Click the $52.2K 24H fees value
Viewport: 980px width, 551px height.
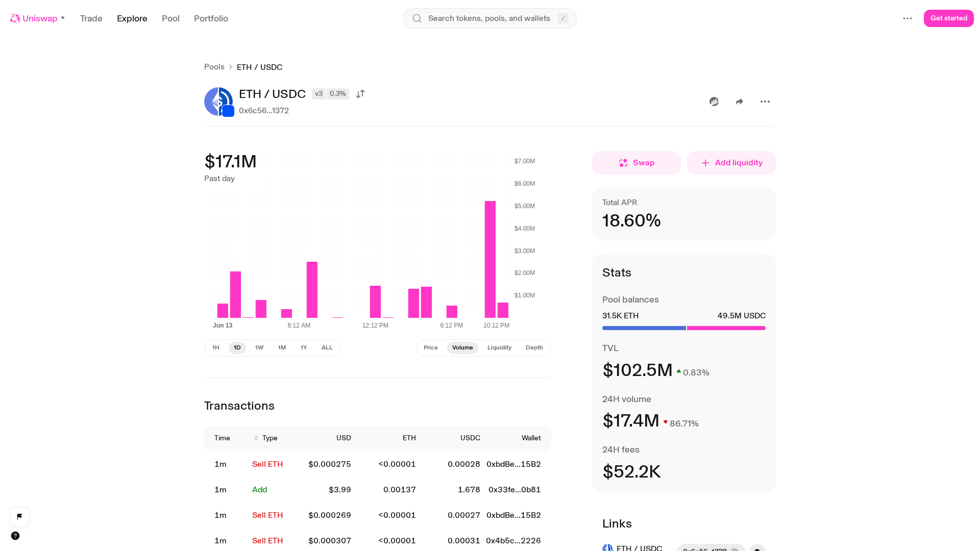631,472
